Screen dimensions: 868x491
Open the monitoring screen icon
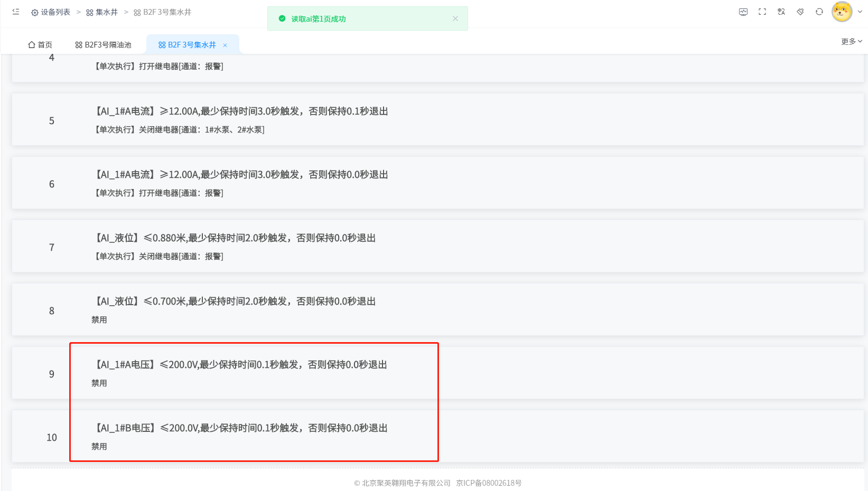(743, 12)
